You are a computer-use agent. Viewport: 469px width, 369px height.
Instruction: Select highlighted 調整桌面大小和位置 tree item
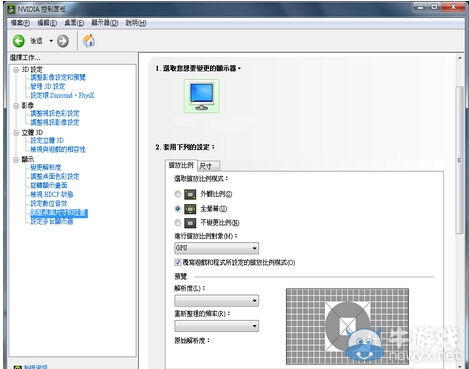(59, 213)
